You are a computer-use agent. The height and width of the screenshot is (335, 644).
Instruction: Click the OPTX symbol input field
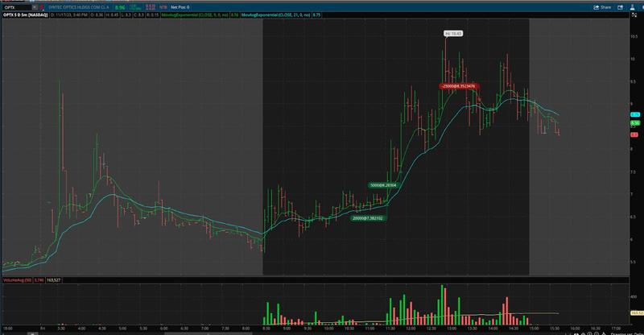tap(17, 7)
